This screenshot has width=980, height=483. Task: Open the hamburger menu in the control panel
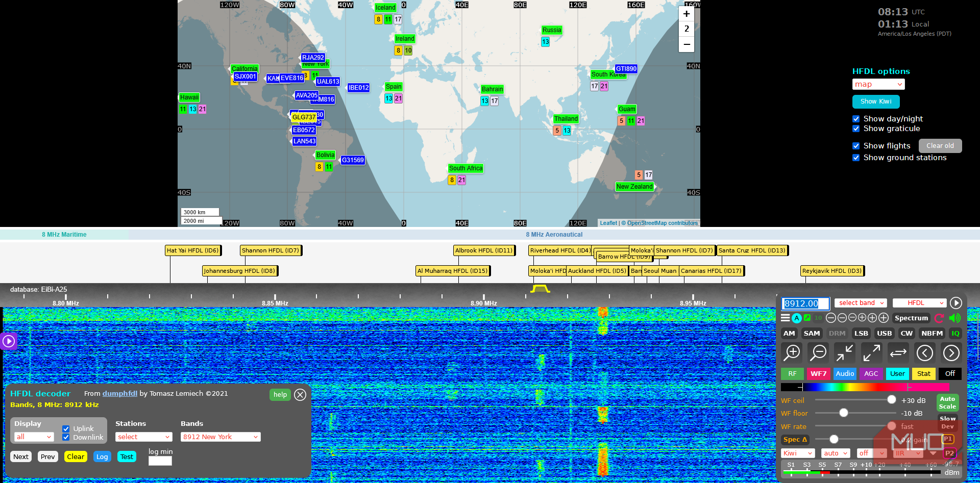pos(786,317)
